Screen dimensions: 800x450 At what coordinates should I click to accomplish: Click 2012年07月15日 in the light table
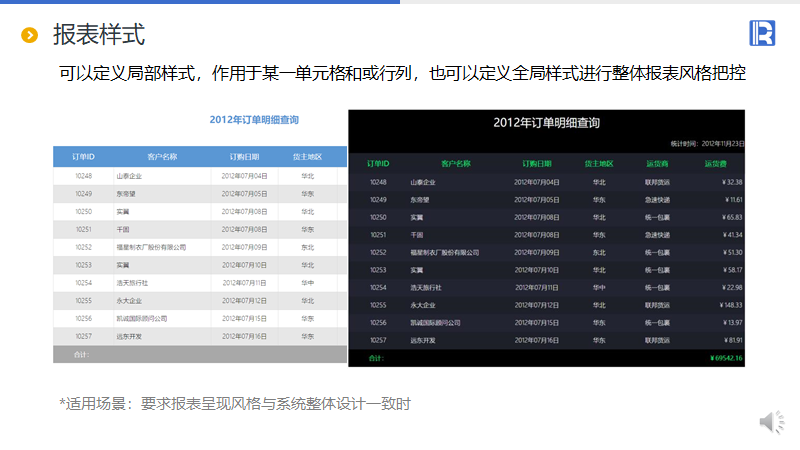(244, 319)
